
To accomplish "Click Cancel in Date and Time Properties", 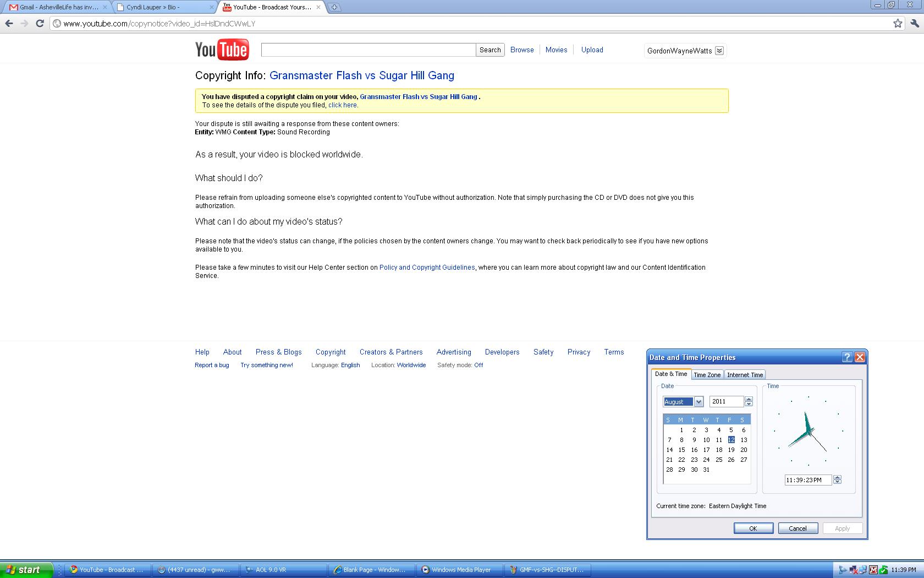I will pyautogui.click(x=798, y=528).
